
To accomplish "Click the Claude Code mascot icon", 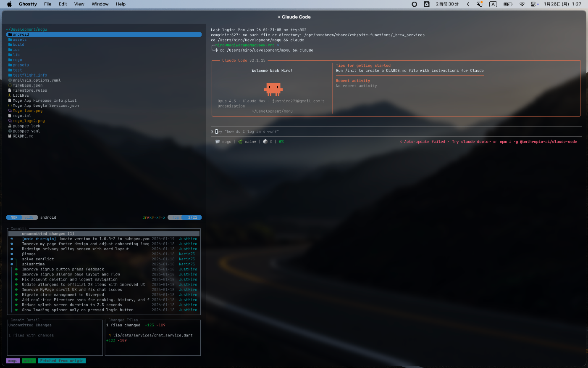I will click(273, 89).
